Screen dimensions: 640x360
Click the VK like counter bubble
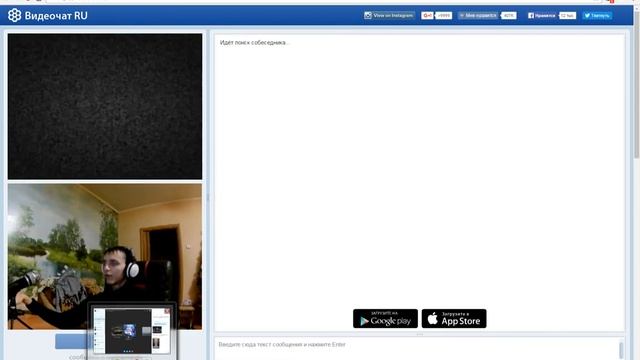pos(509,16)
